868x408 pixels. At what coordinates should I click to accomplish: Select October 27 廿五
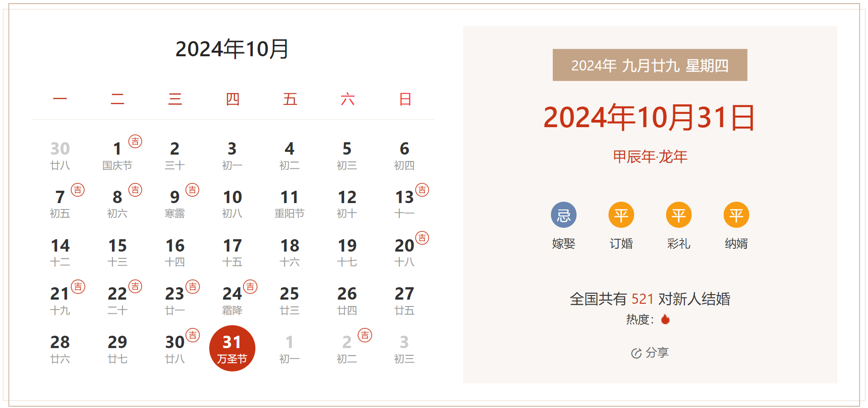pyautogui.click(x=404, y=301)
